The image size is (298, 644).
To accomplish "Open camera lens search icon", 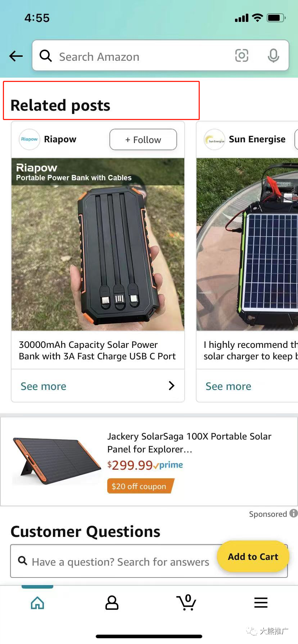I will pyautogui.click(x=242, y=56).
